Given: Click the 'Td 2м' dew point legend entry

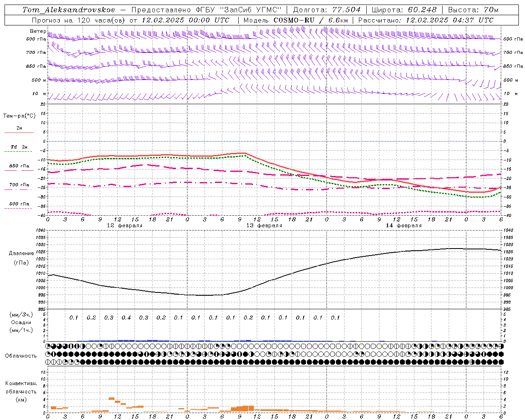Looking at the screenshot, I should (x=19, y=147).
